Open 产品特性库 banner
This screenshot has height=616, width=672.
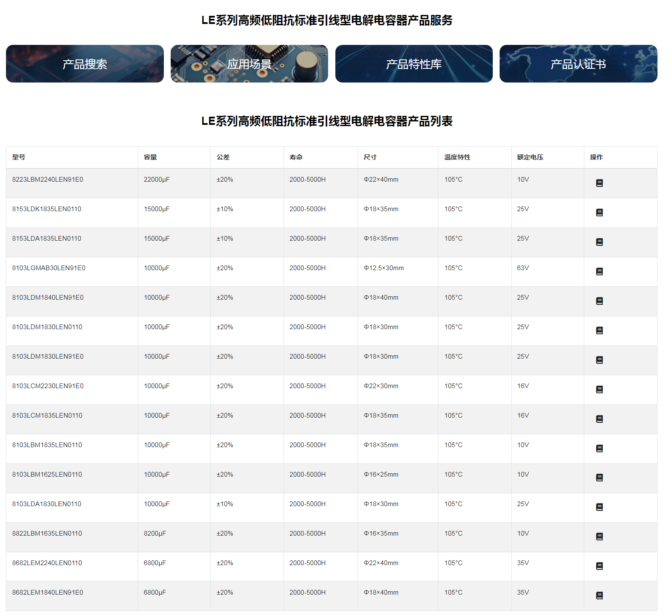point(414,64)
